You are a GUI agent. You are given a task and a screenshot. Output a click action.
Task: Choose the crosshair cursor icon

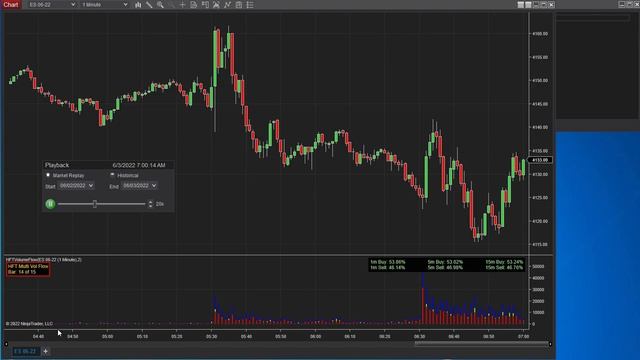pos(182,5)
